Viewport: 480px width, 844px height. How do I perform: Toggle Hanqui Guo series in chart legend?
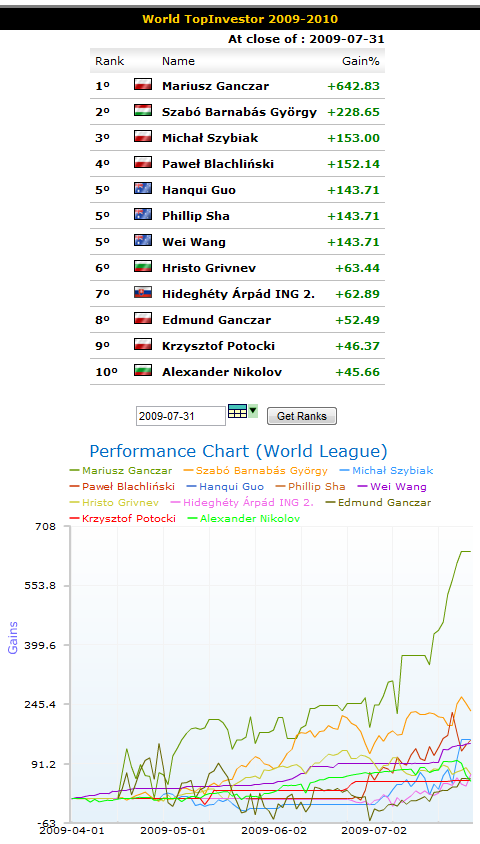[x=225, y=487]
